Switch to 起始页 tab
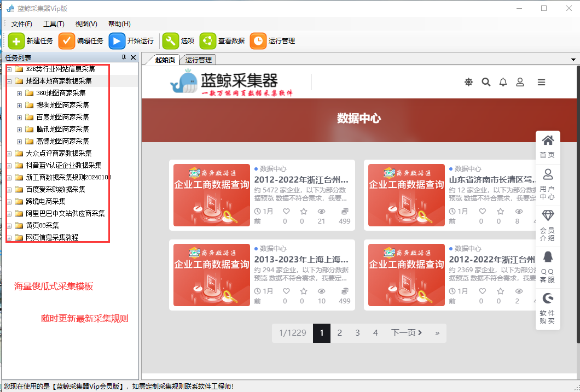The image size is (580, 392). point(165,60)
